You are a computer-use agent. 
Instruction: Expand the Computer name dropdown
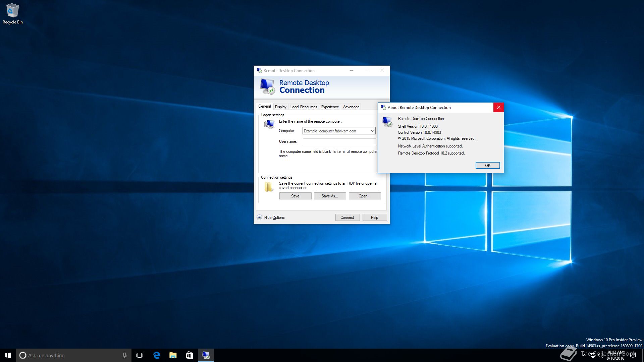(372, 131)
